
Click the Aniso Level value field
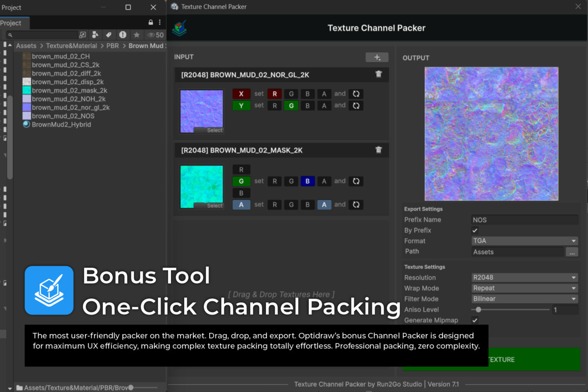tap(565, 310)
